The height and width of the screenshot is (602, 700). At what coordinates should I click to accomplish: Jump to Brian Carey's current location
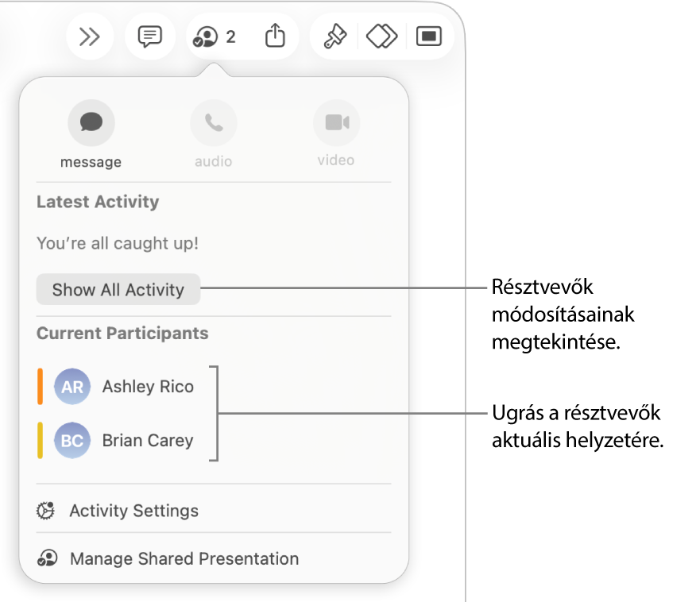click(x=116, y=441)
